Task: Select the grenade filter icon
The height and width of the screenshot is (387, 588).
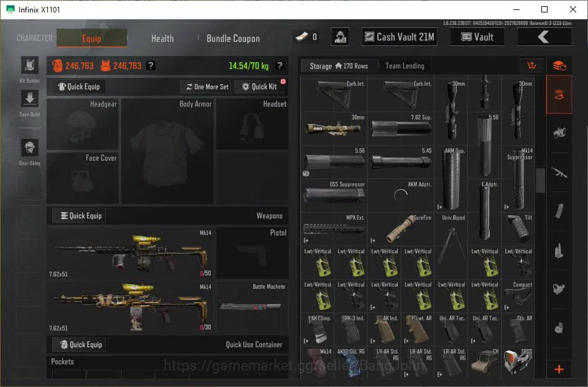Action: click(x=559, y=328)
